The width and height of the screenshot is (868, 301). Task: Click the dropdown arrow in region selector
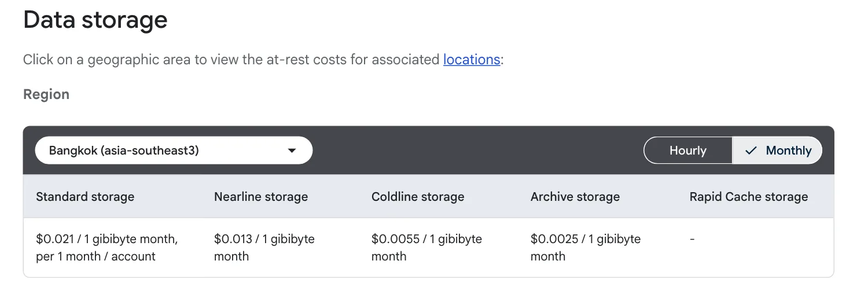[292, 150]
